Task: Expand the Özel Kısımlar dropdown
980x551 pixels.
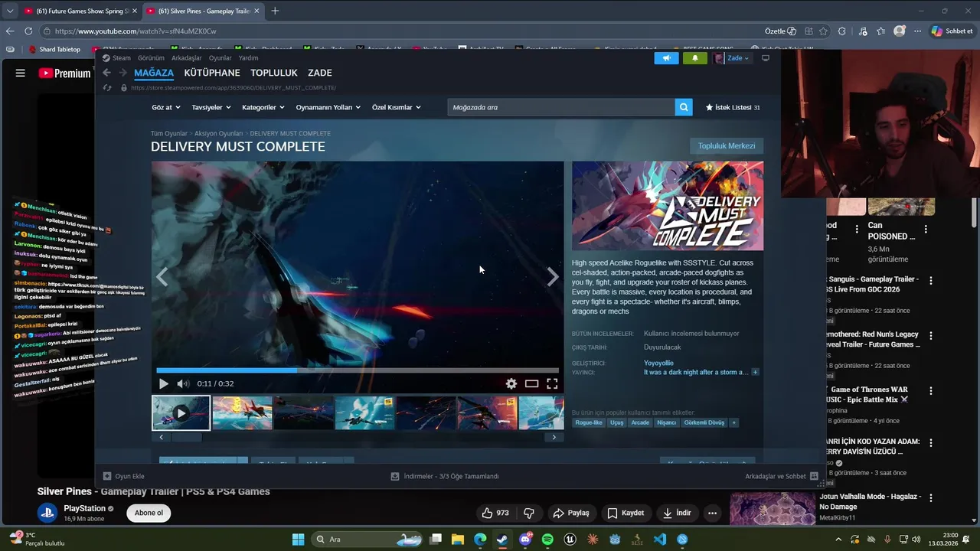Action: (x=397, y=107)
